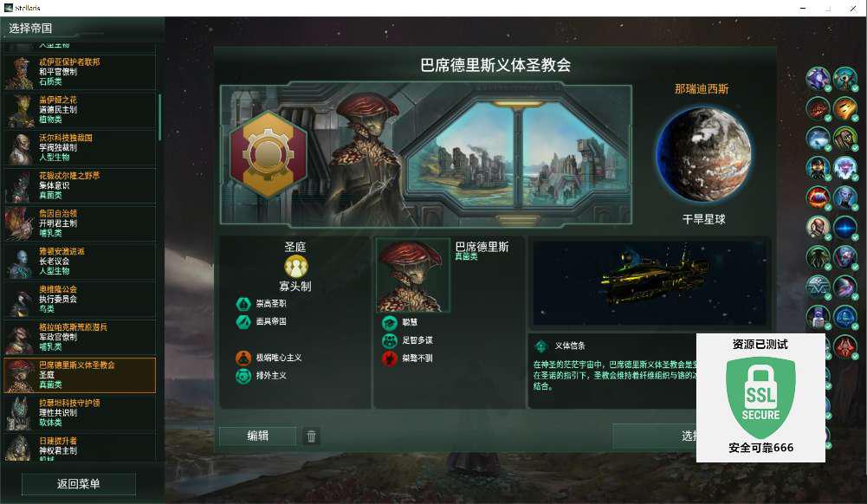Click the 排外主义 ethic icon
The width and height of the screenshot is (867, 504).
pos(243,376)
